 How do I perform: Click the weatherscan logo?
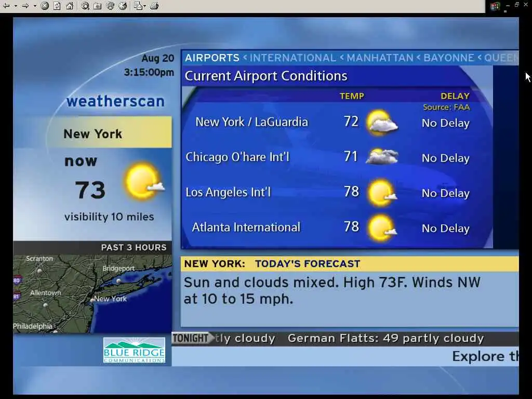pos(115,101)
